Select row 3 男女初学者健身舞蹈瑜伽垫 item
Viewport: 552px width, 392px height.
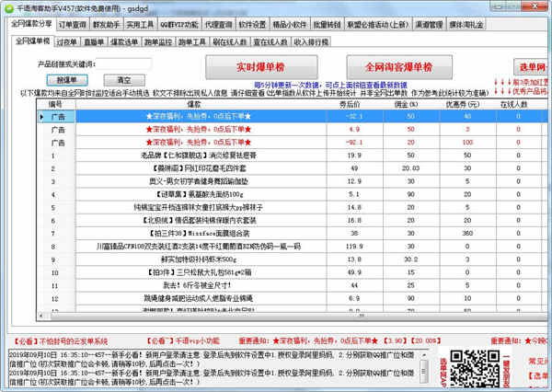pyautogui.click(x=199, y=181)
